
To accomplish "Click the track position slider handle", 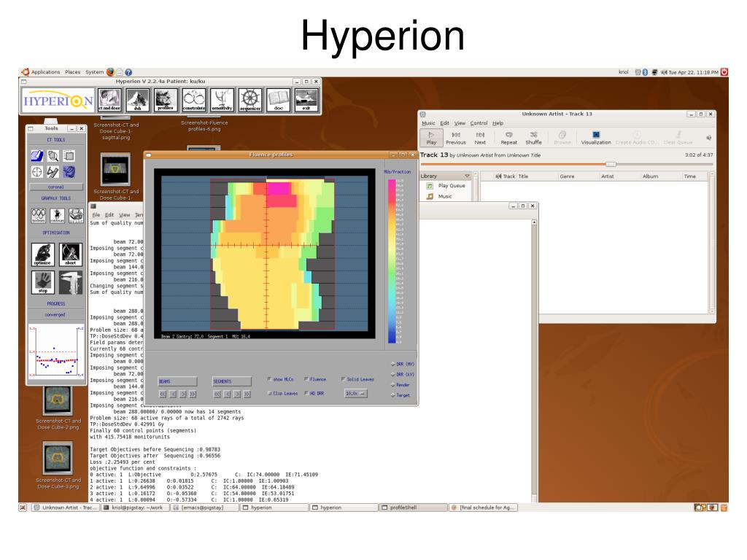I will click(611, 164).
